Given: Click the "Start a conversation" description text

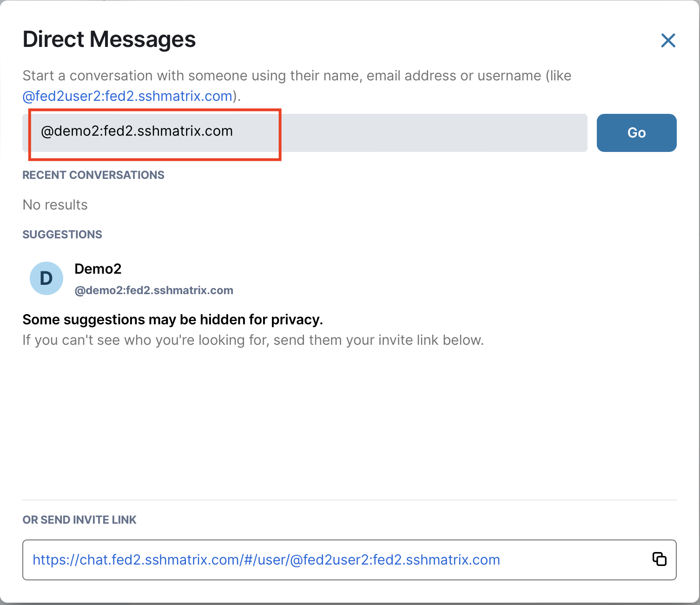Looking at the screenshot, I should [x=297, y=76].
